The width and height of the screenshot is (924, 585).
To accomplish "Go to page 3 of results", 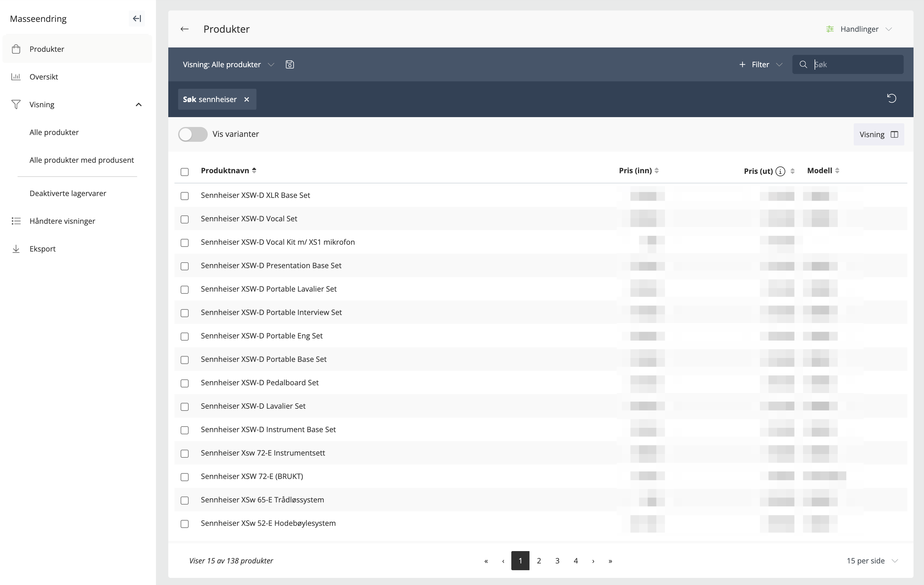I will point(557,560).
